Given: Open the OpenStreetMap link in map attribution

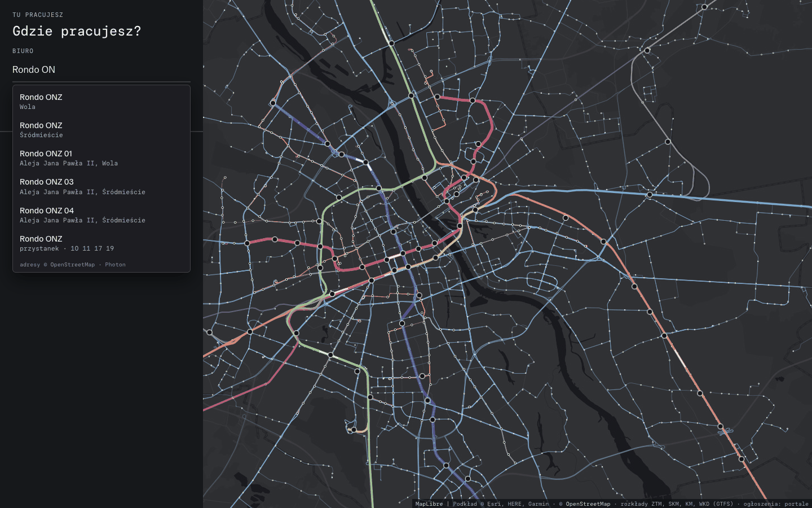Looking at the screenshot, I should click(x=588, y=504).
